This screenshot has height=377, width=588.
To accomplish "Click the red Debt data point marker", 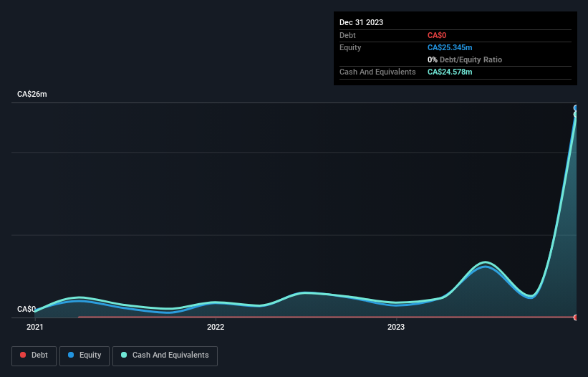I will (x=576, y=318).
